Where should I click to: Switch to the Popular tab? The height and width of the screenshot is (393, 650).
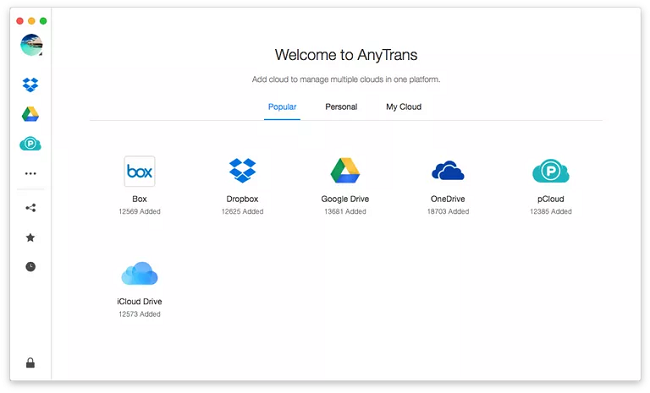[282, 107]
